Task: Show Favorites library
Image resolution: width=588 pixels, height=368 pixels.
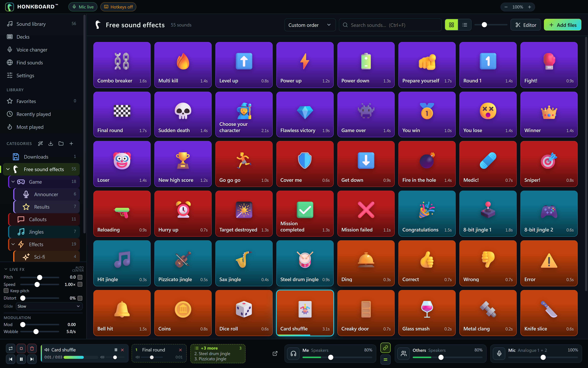Action: click(x=41, y=101)
